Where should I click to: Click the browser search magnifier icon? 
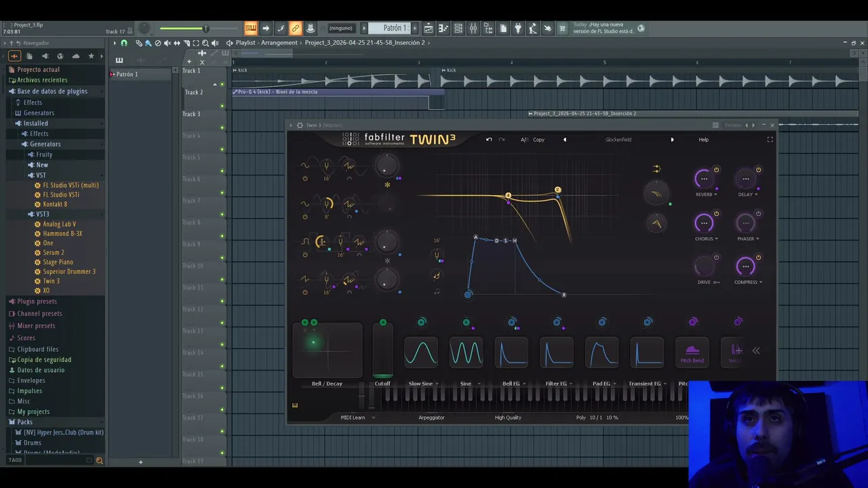coord(99,460)
